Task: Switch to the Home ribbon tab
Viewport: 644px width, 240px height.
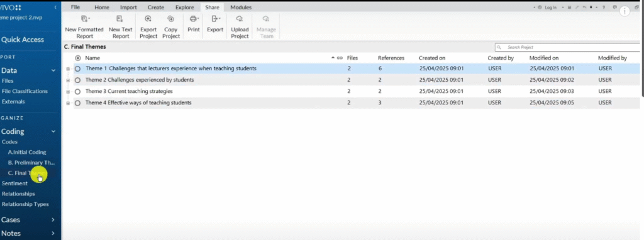Action: tap(102, 8)
